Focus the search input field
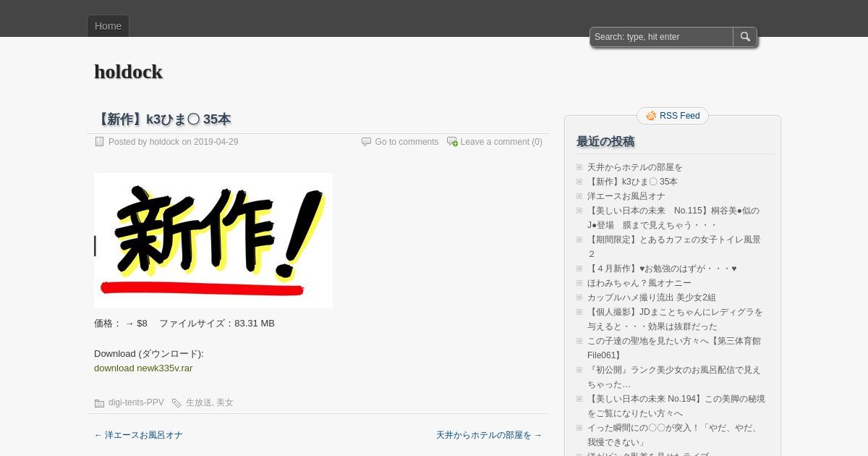Screen dimensions: 868x456 (x=662, y=37)
